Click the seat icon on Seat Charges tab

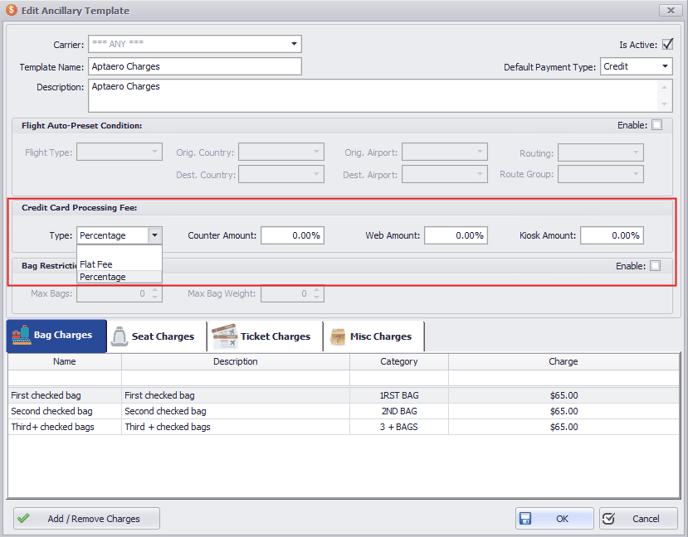pos(119,337)
